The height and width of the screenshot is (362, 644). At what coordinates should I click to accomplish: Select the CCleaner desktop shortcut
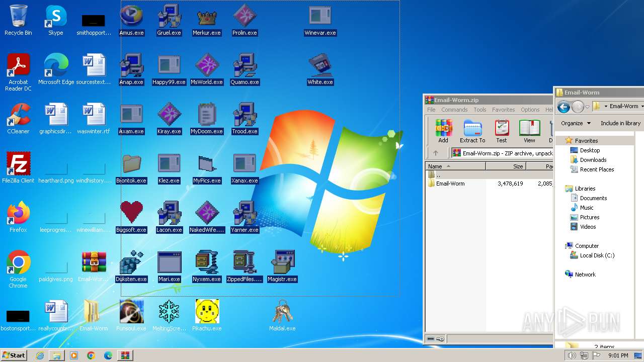pos(18,119)
